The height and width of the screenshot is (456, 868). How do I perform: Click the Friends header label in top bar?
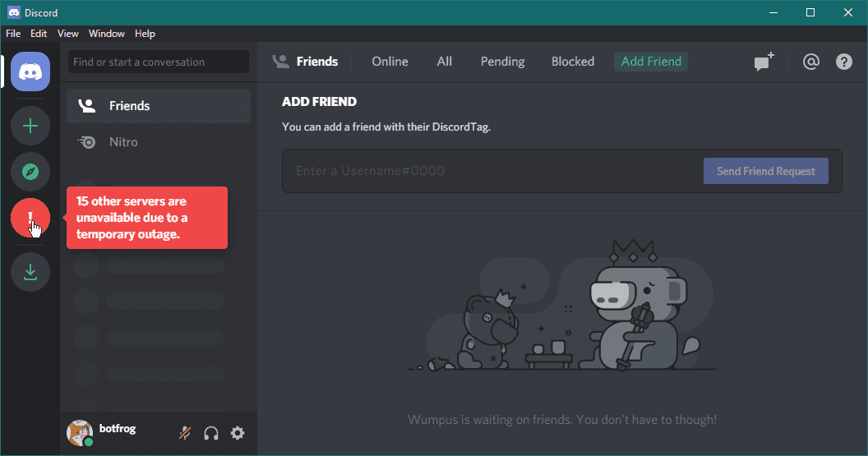pyautogui.click(x=317, y=62)
